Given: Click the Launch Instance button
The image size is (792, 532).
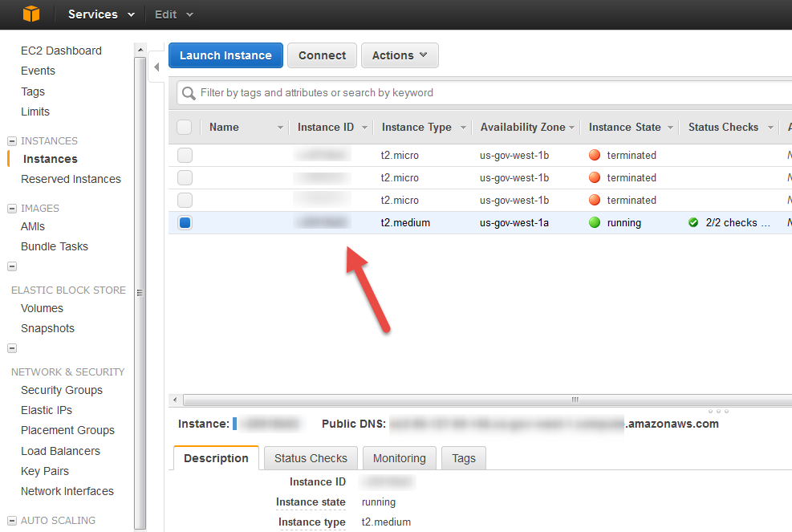Looking at the screenshot, I should pyautogui.click(x=225, y=55).
